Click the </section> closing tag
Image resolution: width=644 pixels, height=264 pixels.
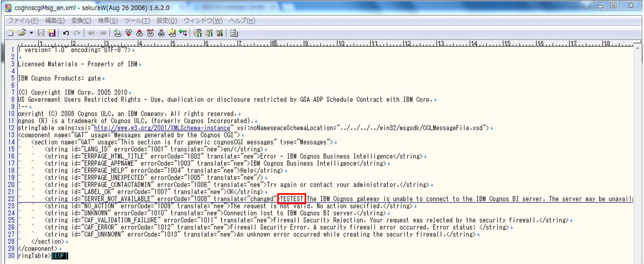tap(47, 241)
